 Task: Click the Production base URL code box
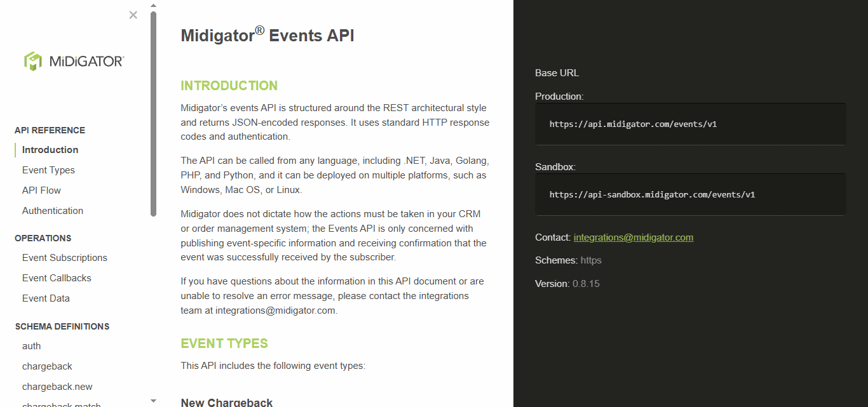point(691,124)
